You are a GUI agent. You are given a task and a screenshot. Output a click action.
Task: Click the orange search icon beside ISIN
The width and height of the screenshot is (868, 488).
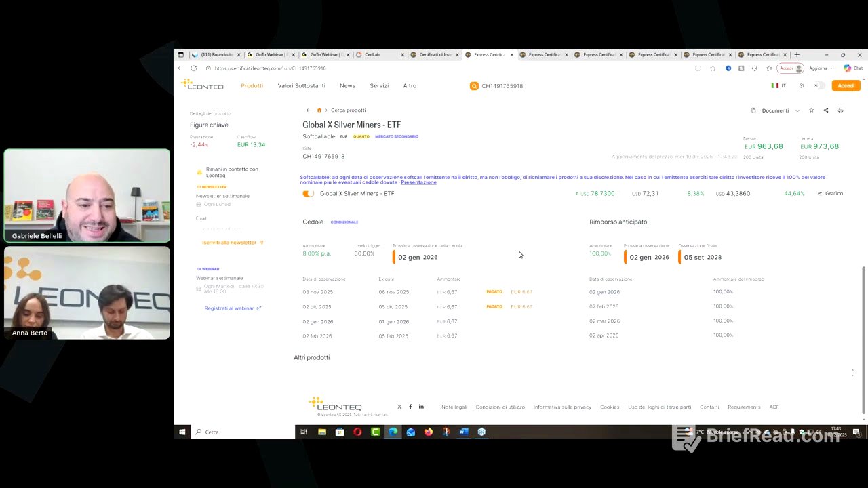point(474,86)
